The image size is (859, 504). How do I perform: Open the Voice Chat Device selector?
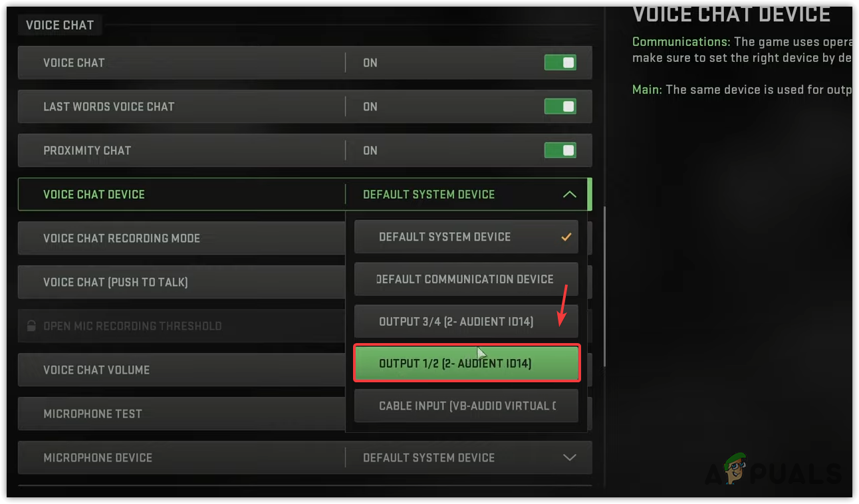tap(429, 194)
